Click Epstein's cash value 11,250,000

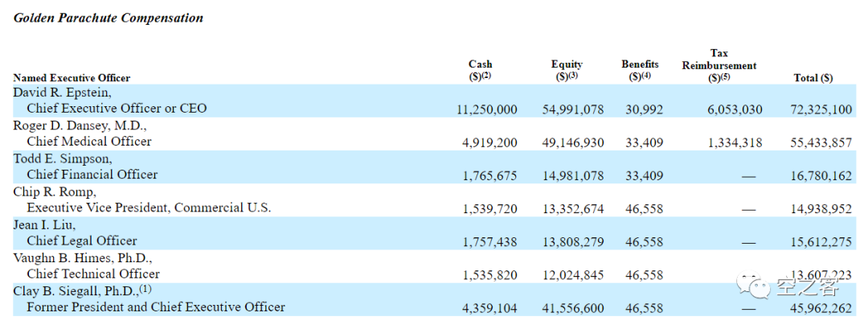click(490, 109)
